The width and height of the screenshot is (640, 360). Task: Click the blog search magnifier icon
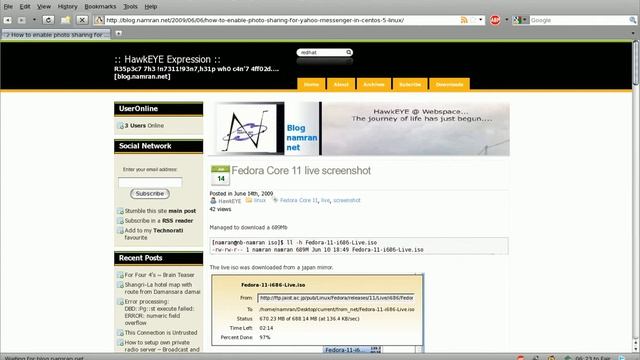[349, 52]
